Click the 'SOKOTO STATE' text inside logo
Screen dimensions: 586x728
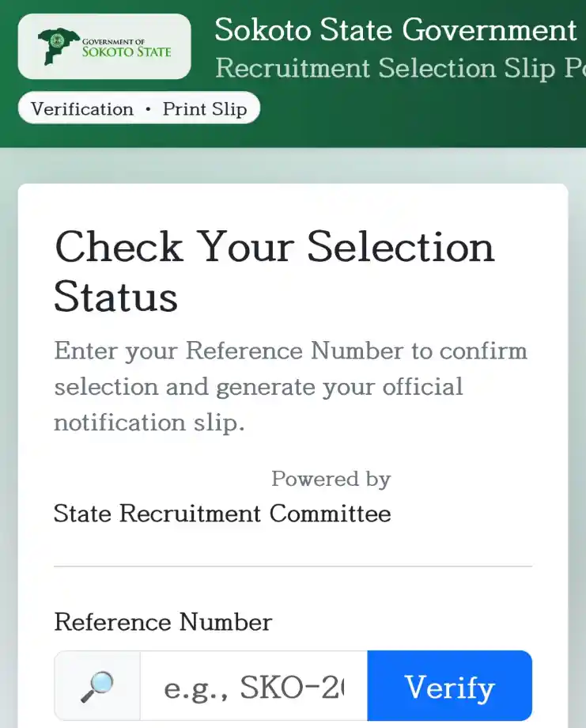pos(127,52)
